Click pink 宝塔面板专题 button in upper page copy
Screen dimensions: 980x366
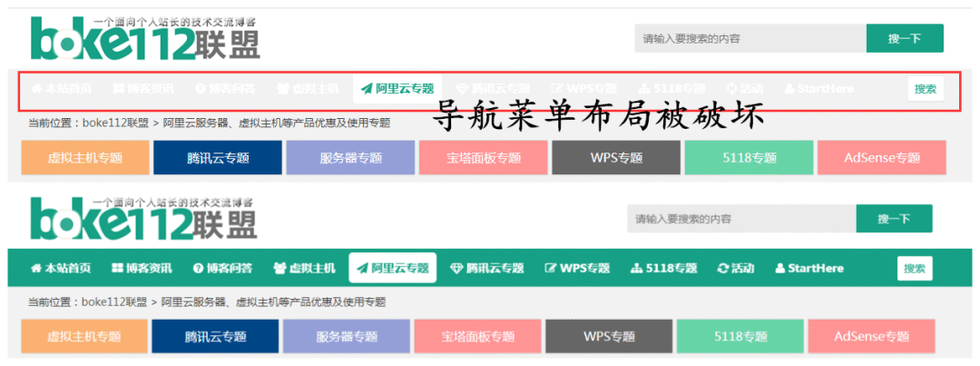(x=484, y=157)
